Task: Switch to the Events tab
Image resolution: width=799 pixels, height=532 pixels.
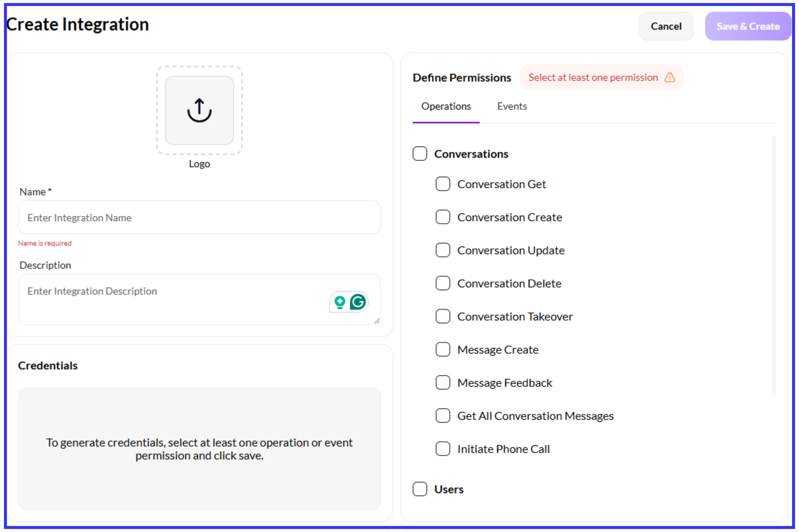Action: (512, 106)
